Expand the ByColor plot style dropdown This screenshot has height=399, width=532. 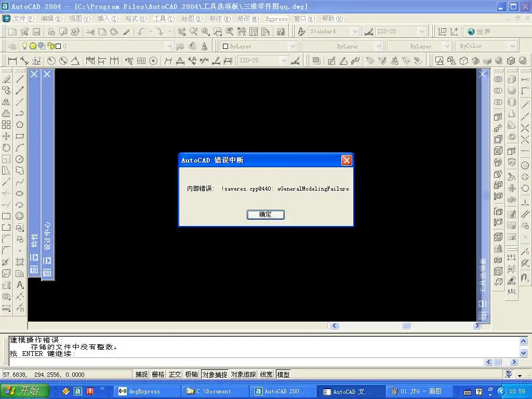512,46
